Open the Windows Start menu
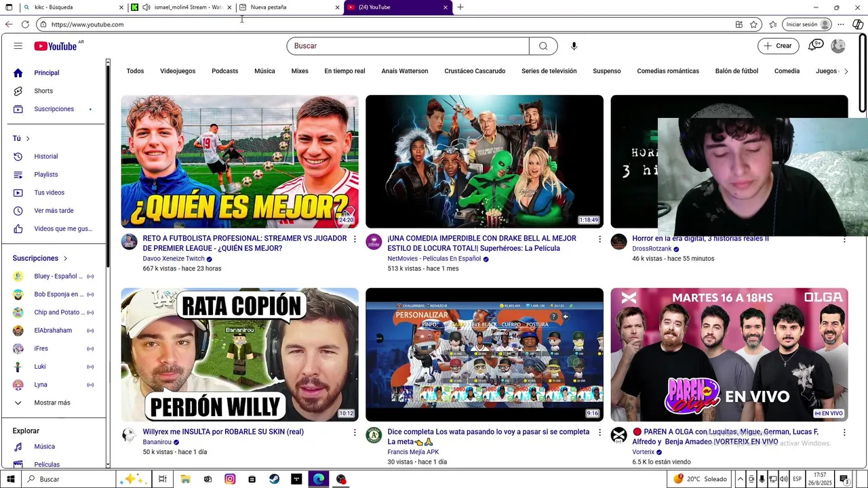Image resolution: width=868 pixels, height=488 pixels. (x=9, y=479)
